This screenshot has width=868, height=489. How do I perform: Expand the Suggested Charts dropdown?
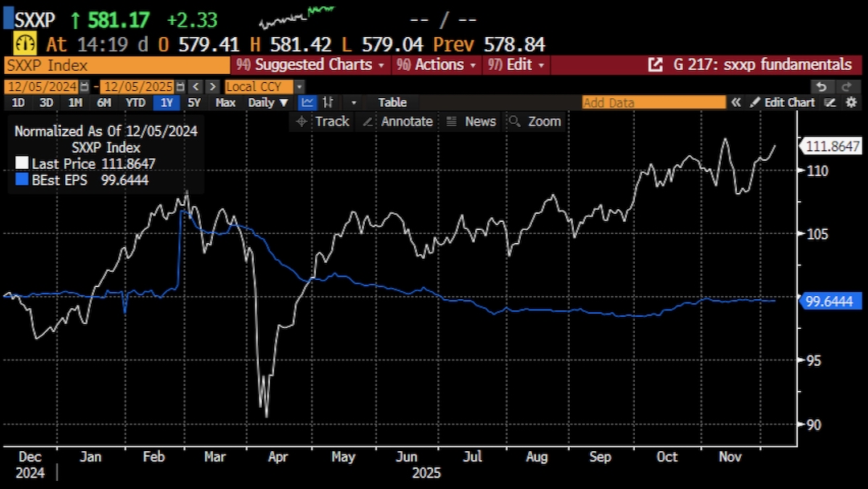tap(313, 65)
